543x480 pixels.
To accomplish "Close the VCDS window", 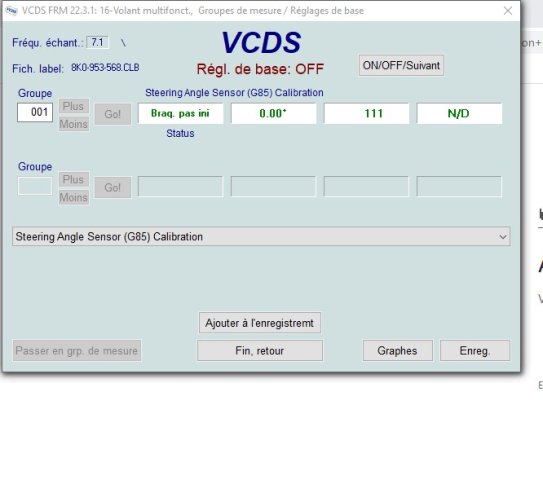I will (x=508, y=11).
